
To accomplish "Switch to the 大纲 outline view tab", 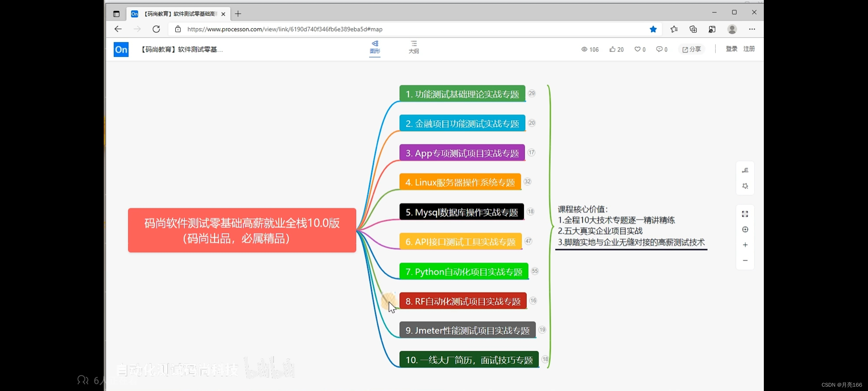I will point(413,47).
